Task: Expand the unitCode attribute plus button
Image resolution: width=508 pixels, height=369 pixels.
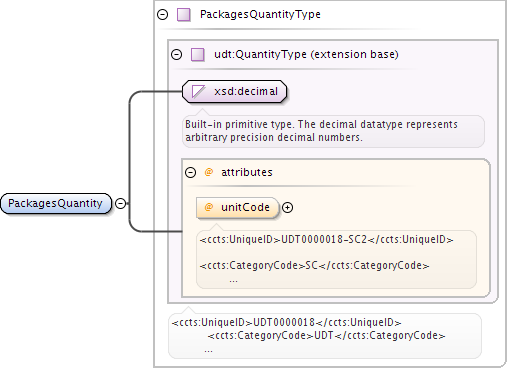Action: 287,208
